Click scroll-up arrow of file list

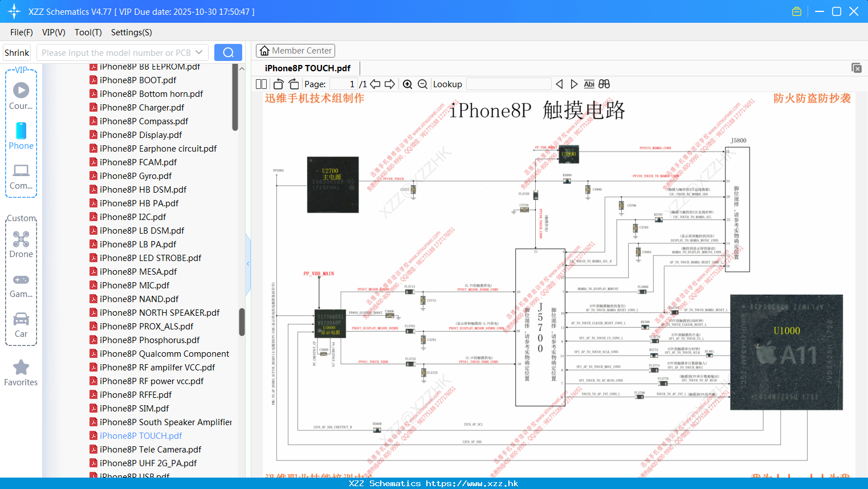[242, 68]
